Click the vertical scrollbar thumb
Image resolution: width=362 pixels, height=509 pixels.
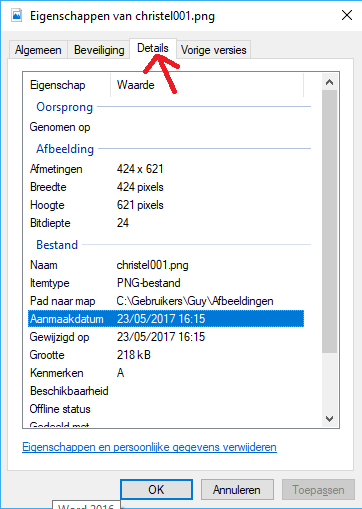330,221
